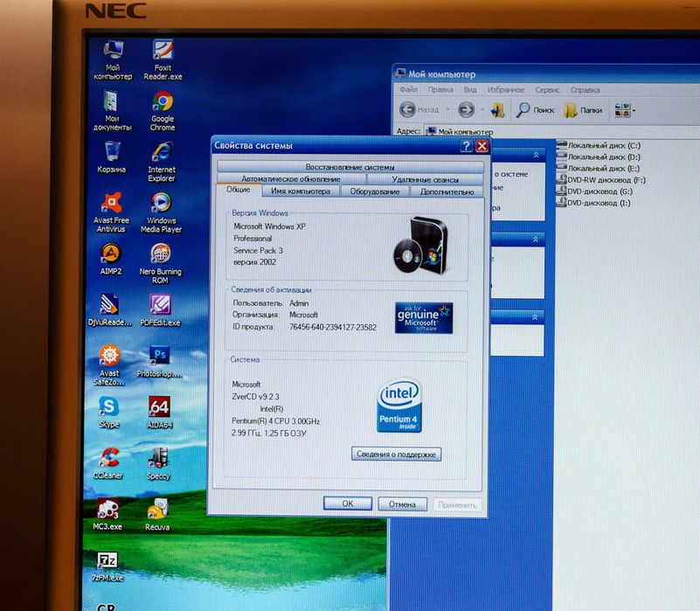Launch Nero Burning ROM icon
This screenshot has height=611, width=700.
click(x=160, y=263)
